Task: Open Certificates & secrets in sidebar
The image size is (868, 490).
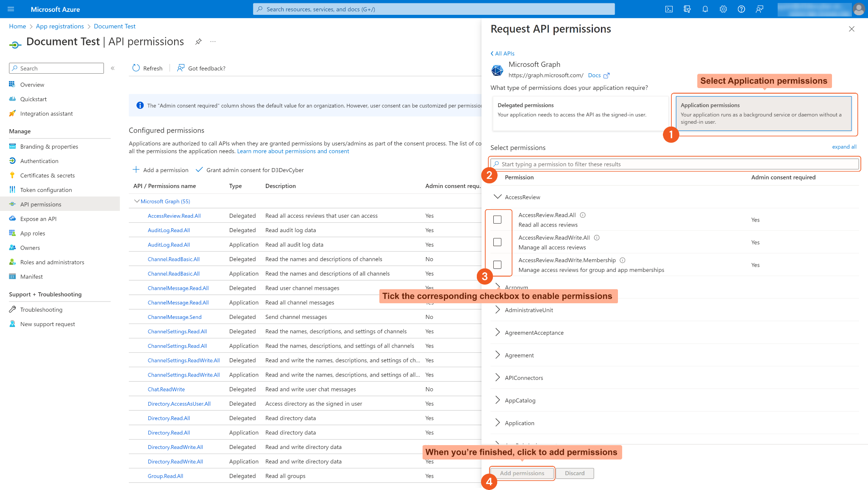Action: point(47,175)
